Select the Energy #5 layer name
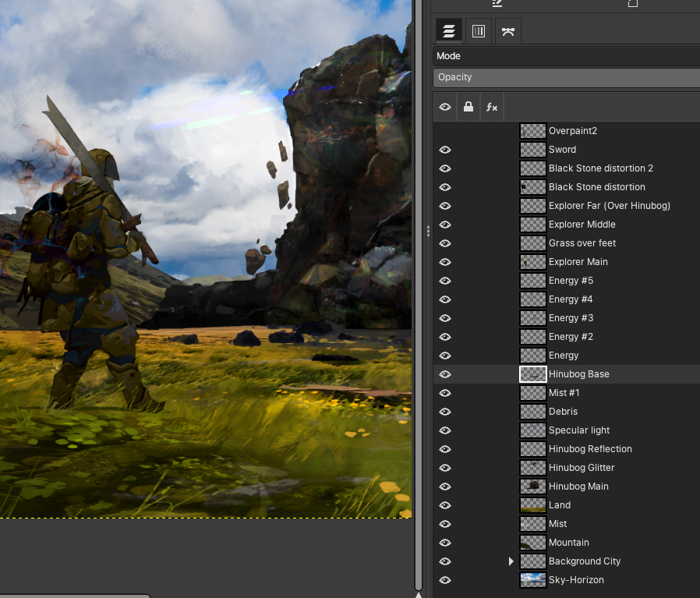This screenshot has height=598, width=700. (x=571, y=281)
